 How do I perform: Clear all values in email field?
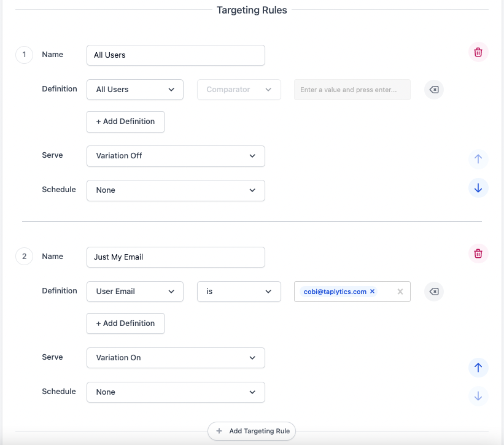400,292
